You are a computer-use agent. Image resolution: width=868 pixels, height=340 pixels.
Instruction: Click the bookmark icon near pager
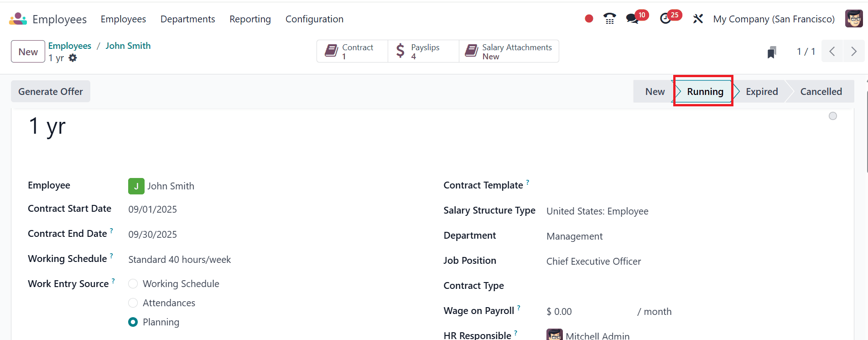tap(772, 52)
